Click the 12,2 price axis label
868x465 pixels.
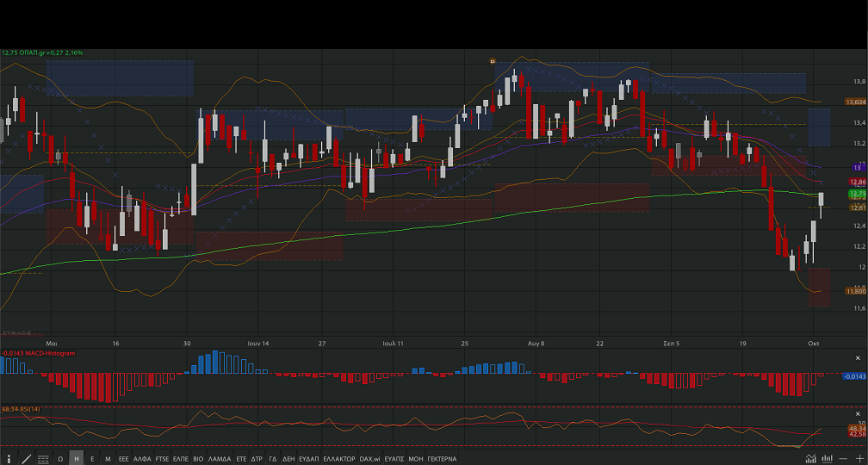coord(859,246)
